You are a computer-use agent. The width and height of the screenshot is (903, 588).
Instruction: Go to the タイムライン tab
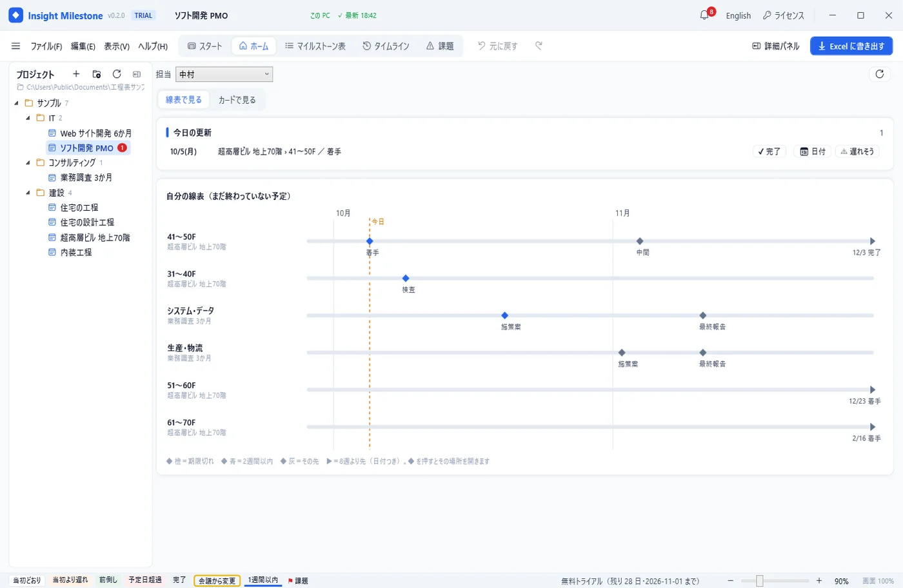pos(386,46)
